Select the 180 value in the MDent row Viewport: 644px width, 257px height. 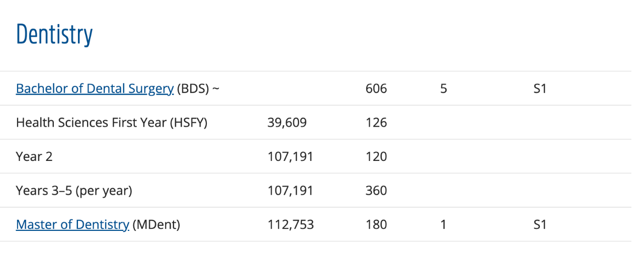(376, 224)
